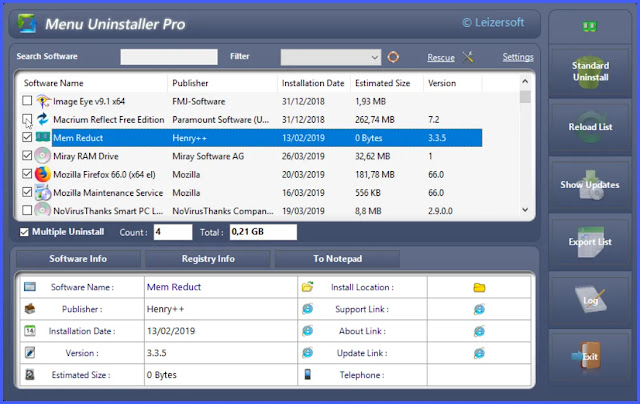Click the web icon beside Version value
Screen dimensions: 640x404
tap(307, 353)
